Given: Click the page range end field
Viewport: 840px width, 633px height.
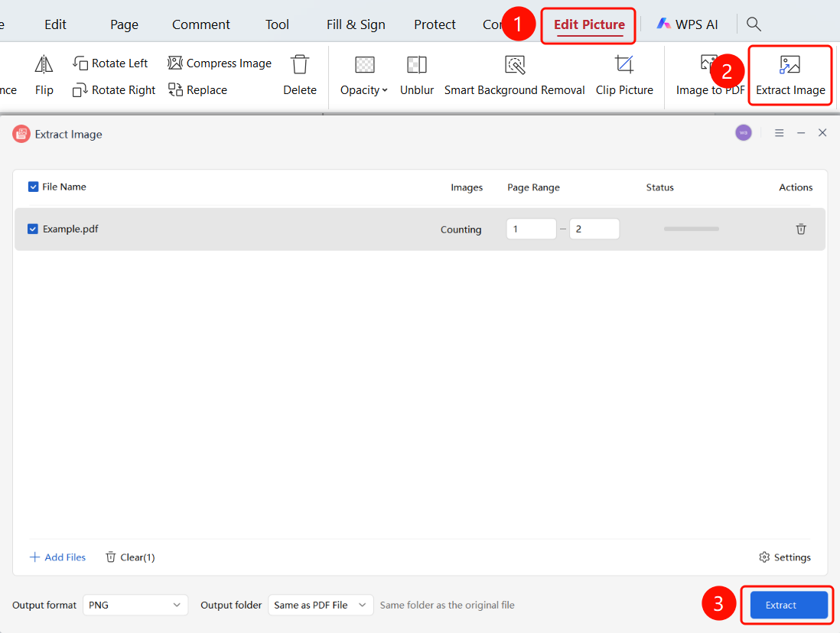Looking at the screenshot, I should [x=594, y=229].
